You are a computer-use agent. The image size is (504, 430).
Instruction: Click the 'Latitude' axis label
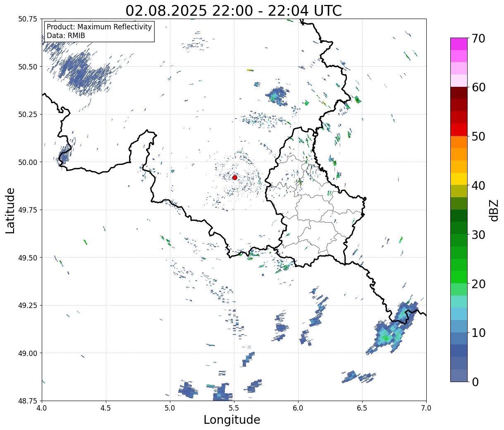(x=10, y=210)
